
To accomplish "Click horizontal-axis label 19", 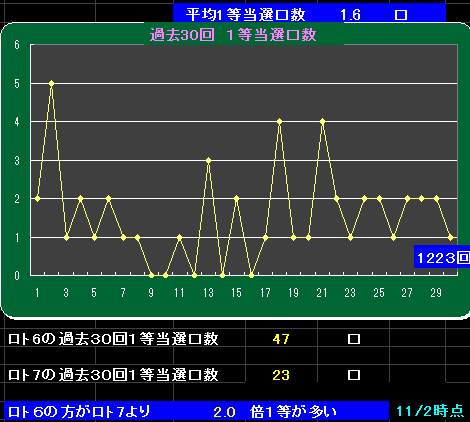I will coord(293,293).
